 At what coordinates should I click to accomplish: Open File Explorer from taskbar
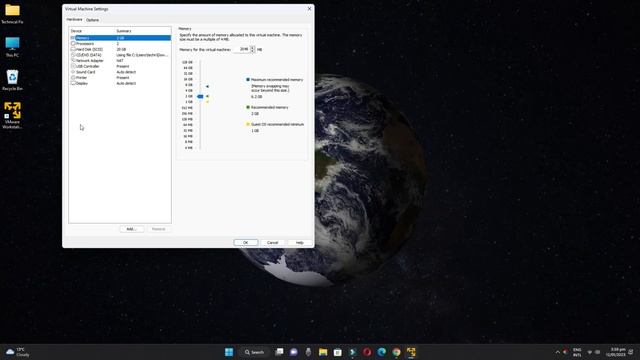pyautogui.click(x=323, y=352)
